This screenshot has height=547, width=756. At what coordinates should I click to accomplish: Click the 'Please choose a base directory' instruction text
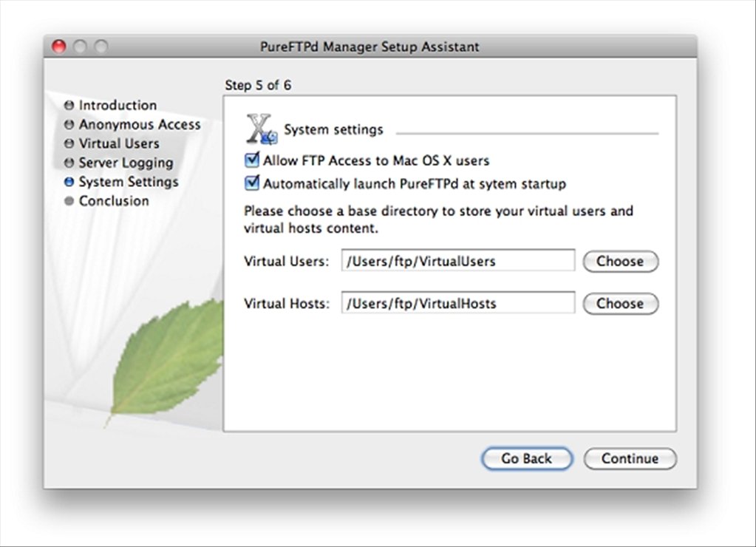(438, 220)
